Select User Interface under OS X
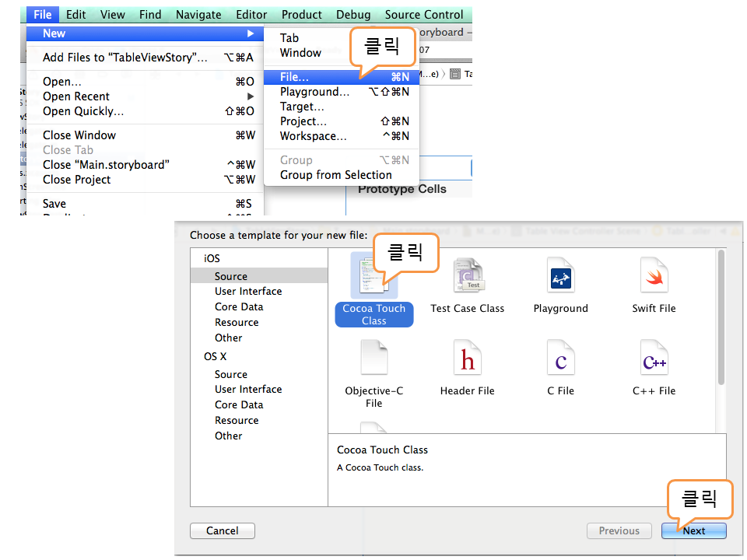Image resolution: width=747 pixels, height=560 pixels. [x=248, y=390]
